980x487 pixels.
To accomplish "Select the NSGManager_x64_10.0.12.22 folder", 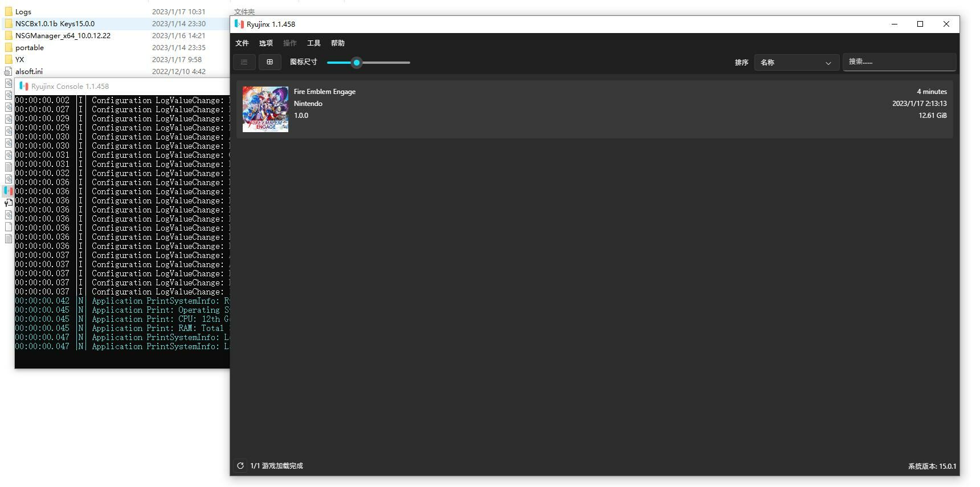I will click(63, 35).
